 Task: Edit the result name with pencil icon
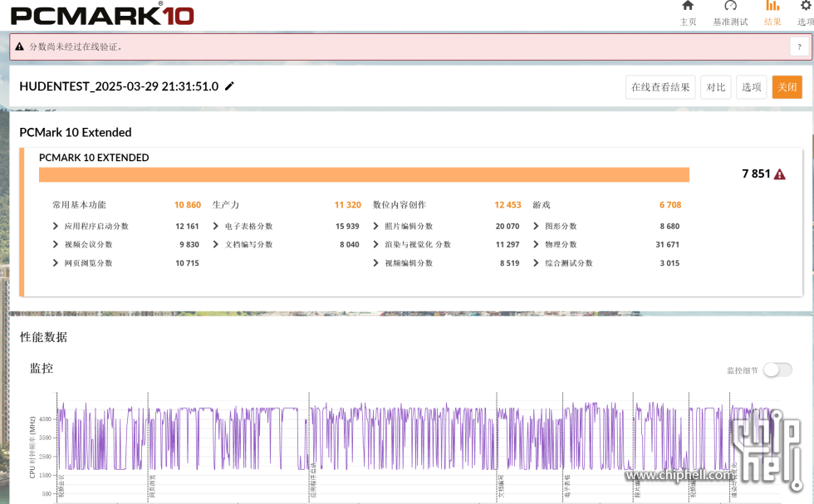point(229,86)
